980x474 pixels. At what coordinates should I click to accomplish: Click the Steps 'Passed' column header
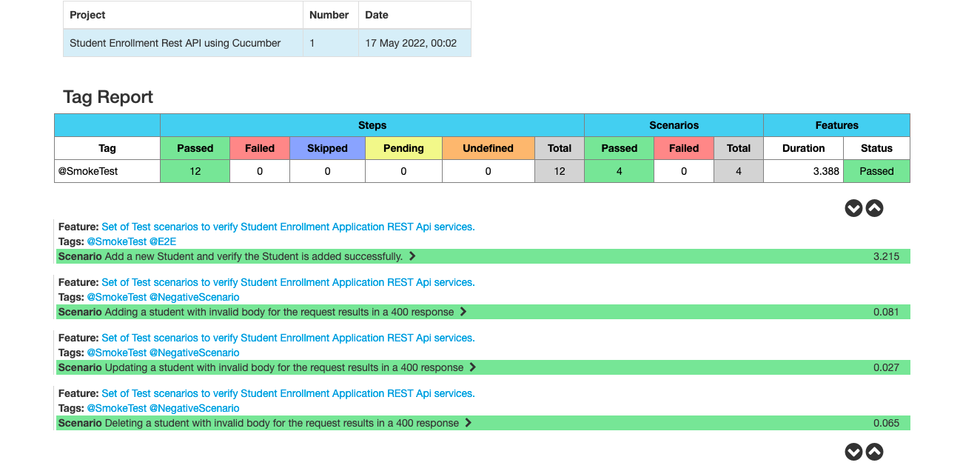(195, 148)
